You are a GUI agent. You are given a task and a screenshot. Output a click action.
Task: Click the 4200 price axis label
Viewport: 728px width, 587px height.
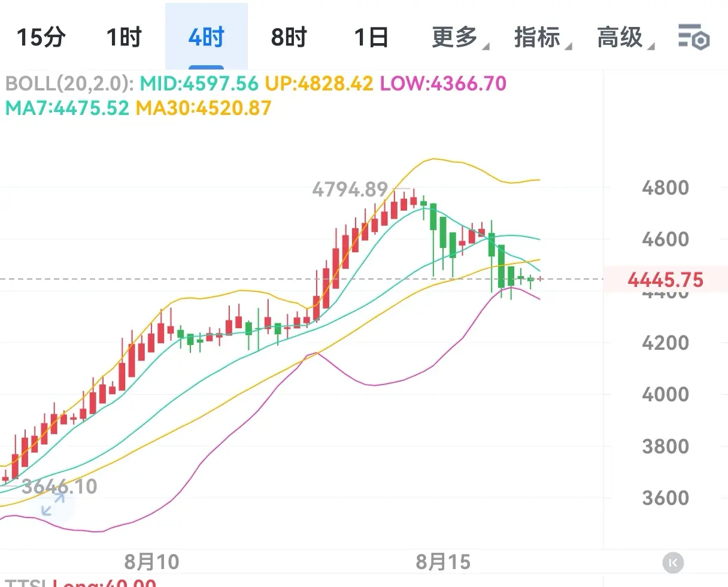tap(665, 343)
